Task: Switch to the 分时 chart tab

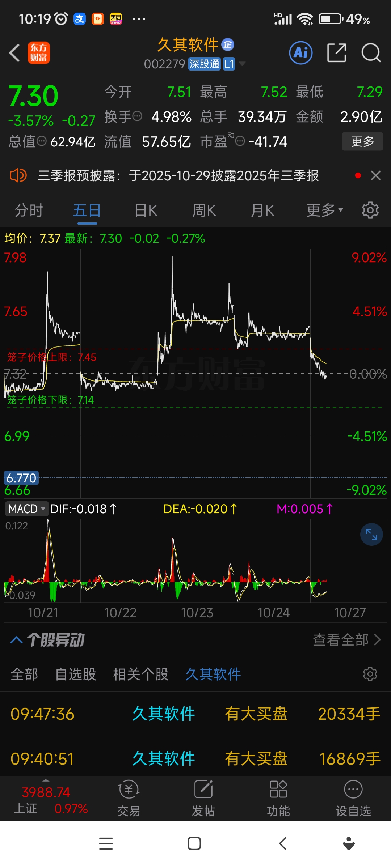Action: coord(29,210)
